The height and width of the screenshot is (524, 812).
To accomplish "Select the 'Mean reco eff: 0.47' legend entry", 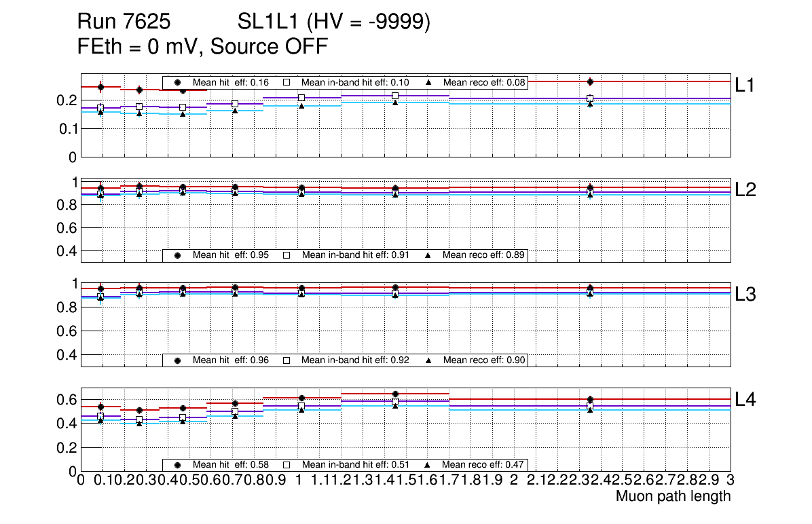I will click(x=483, y=466).
